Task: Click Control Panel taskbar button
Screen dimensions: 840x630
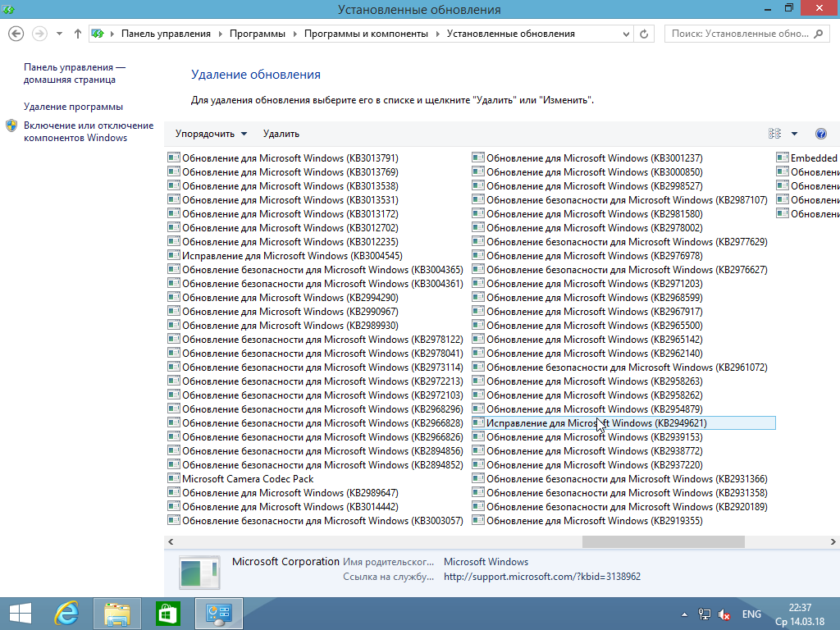Action: point(218,614)
